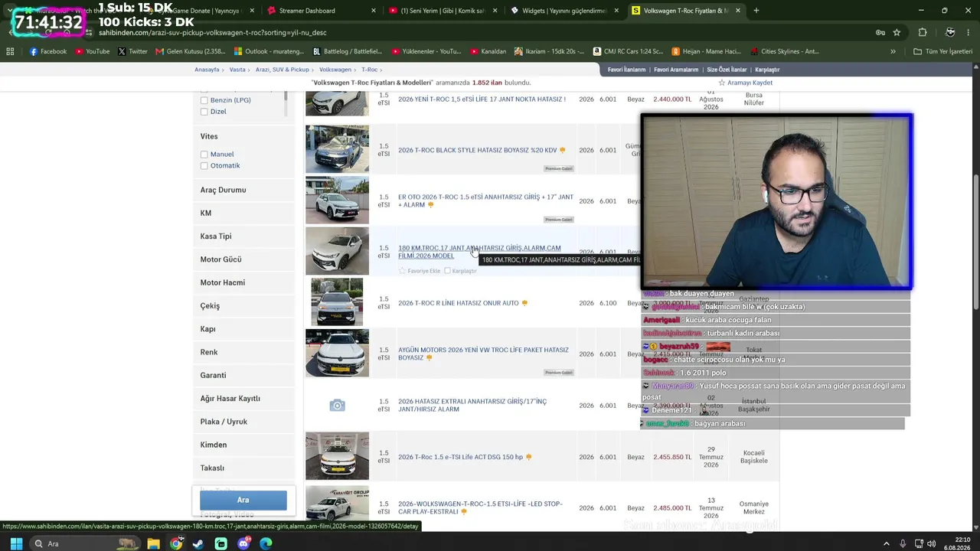Show hidden system tray icons

click(x=887, y=543)
